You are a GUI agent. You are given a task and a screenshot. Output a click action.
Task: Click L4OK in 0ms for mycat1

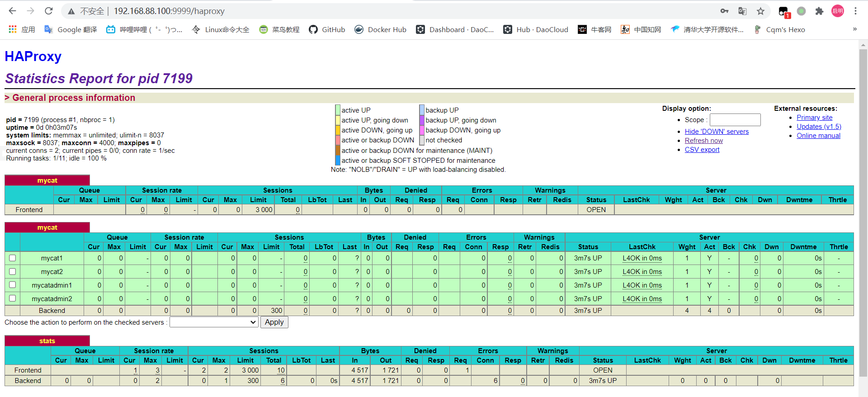click(x=642, y=258)
